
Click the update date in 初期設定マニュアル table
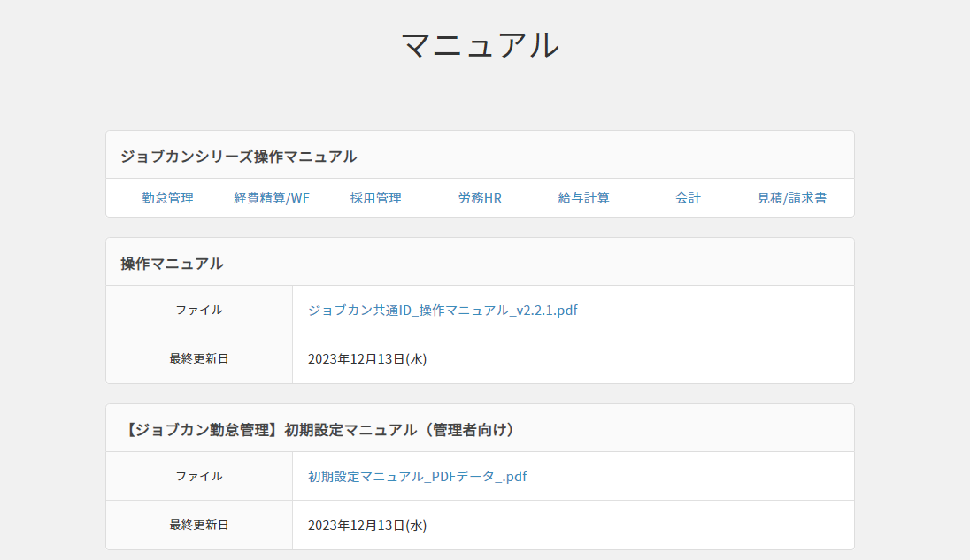367,525
